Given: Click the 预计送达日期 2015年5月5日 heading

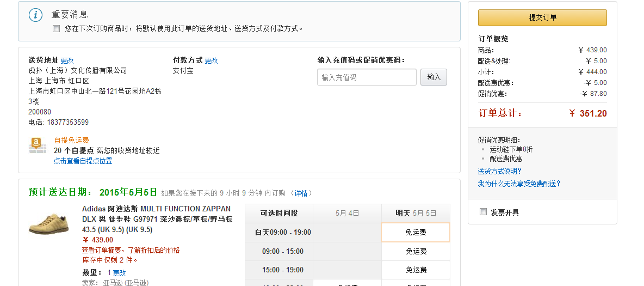Looking at the screenshot, I should pos(93,192).
